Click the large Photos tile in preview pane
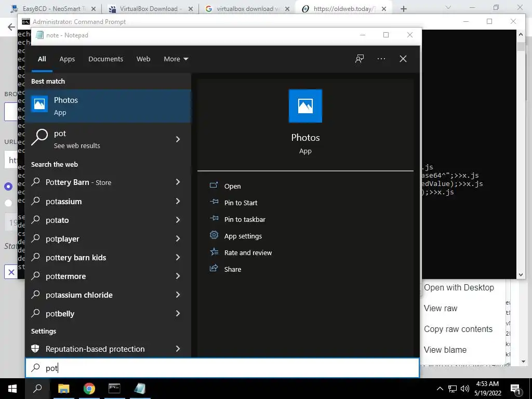 point(305,106)
